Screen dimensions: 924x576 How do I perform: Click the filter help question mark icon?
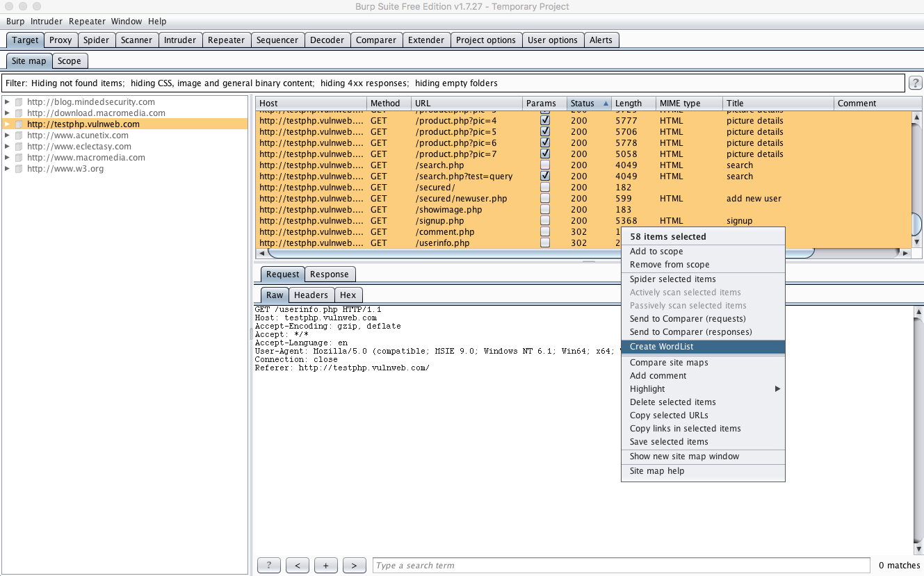point(916,83)
